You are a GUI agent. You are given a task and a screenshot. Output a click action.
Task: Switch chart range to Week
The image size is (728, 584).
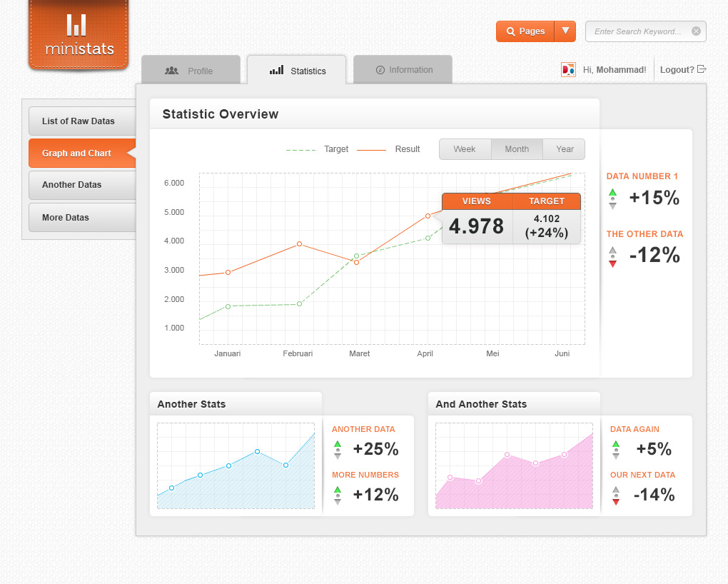point(465,149)
